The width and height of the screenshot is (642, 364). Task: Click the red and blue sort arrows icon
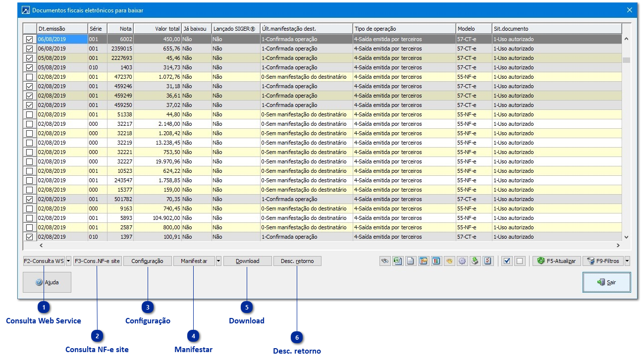point(436,261)
